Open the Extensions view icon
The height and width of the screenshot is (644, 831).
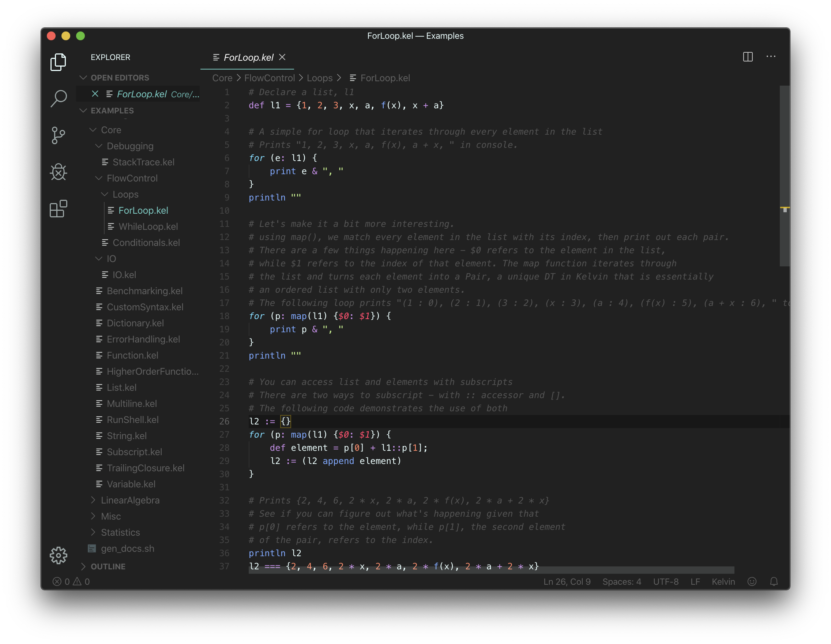tap(58, 209)
